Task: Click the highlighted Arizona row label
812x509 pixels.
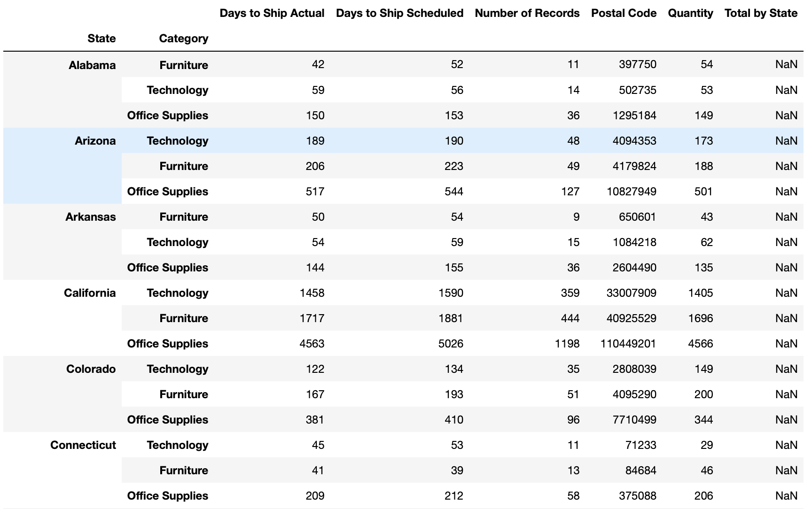Action: pos(94,140)
